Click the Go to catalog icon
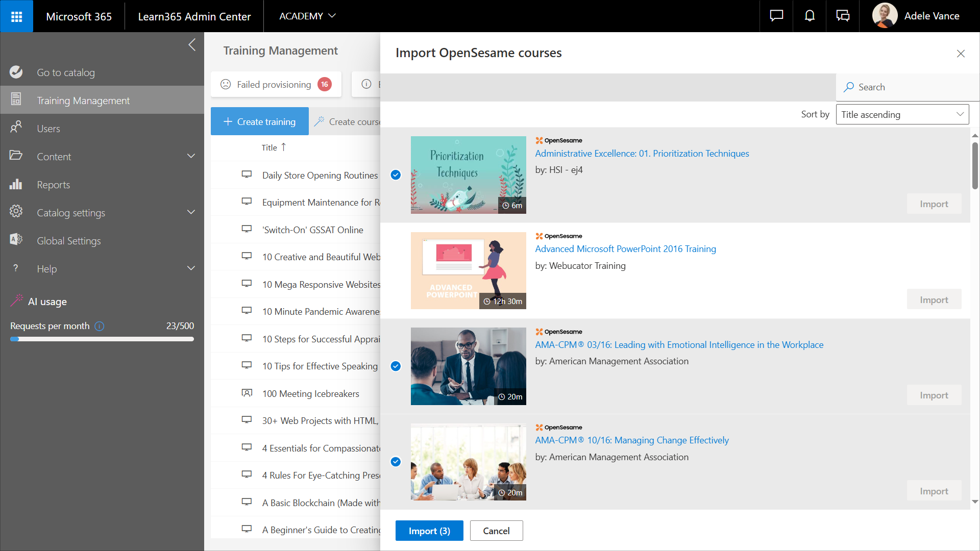This screenshot has width=980, height=551. point(16,72)
